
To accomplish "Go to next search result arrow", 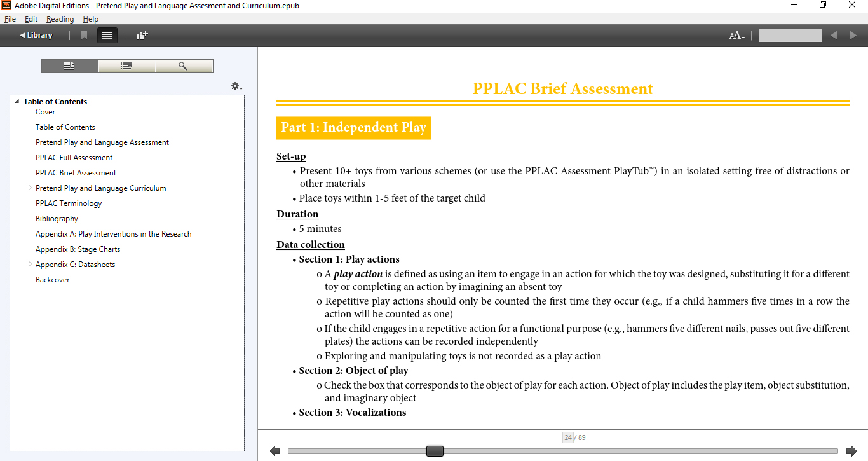I will click(853, 36).
